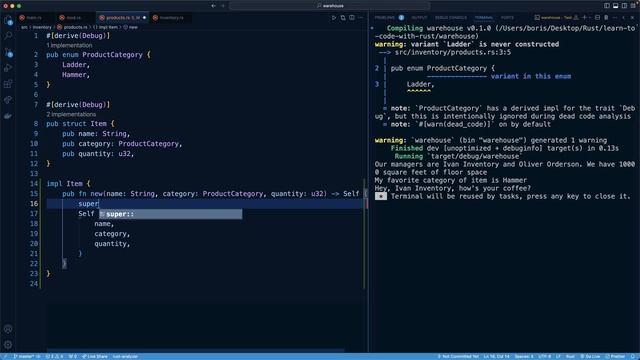
Task: Kill the terminal with trash icon
Action: point(606,18)
